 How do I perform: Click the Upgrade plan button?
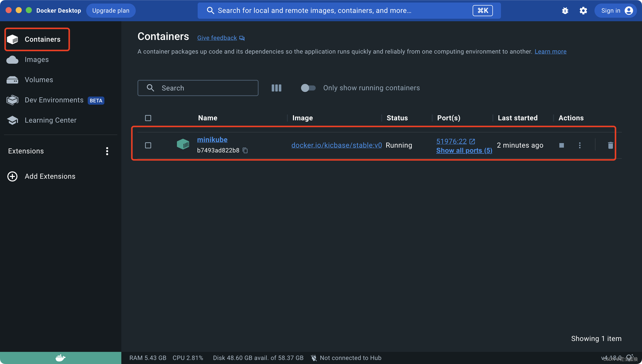[111, 11]
